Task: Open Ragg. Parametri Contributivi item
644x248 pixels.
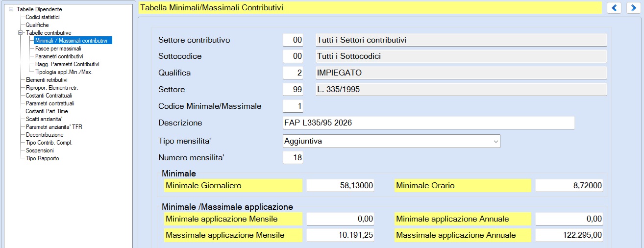Action: pyautogui.click(x=67, y=64)
